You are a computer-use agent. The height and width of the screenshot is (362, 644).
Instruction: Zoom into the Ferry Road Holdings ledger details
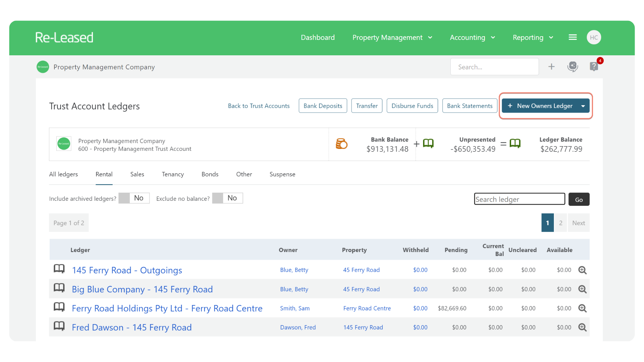[583, 308]
